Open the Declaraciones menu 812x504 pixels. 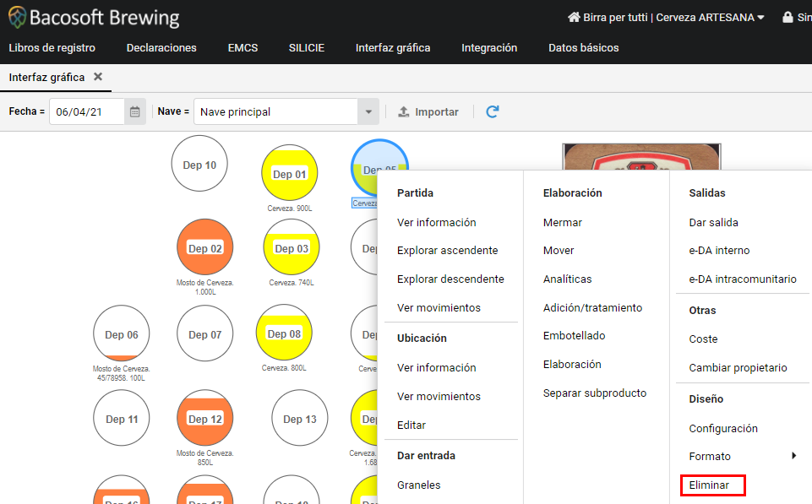[x=161, y=47]
